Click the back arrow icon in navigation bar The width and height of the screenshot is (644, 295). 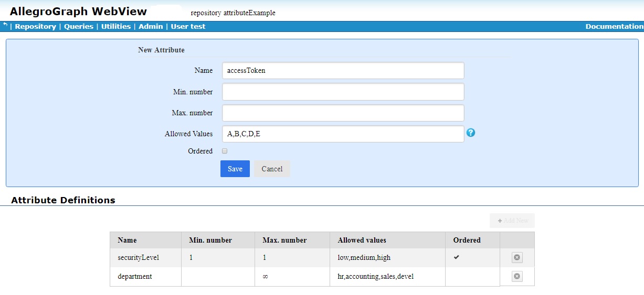click(5, 25)
